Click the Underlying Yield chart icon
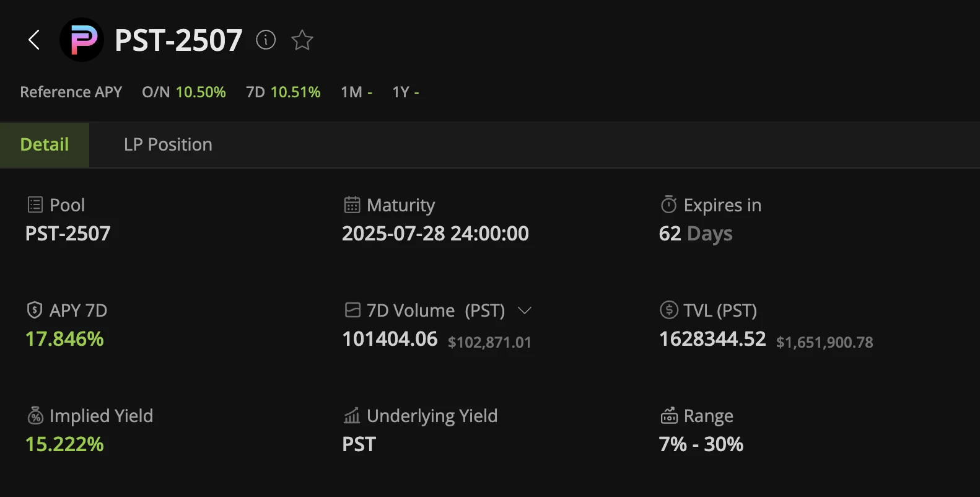The height and width of the screenshot is (497, 980). (352, 416)
